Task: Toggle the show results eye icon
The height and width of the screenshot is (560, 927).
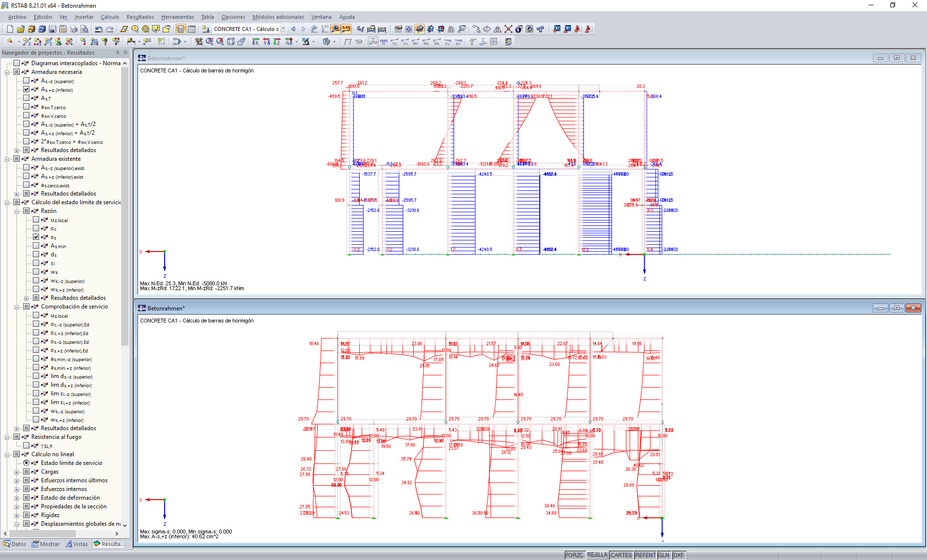Action: click(x=335, y=29)
